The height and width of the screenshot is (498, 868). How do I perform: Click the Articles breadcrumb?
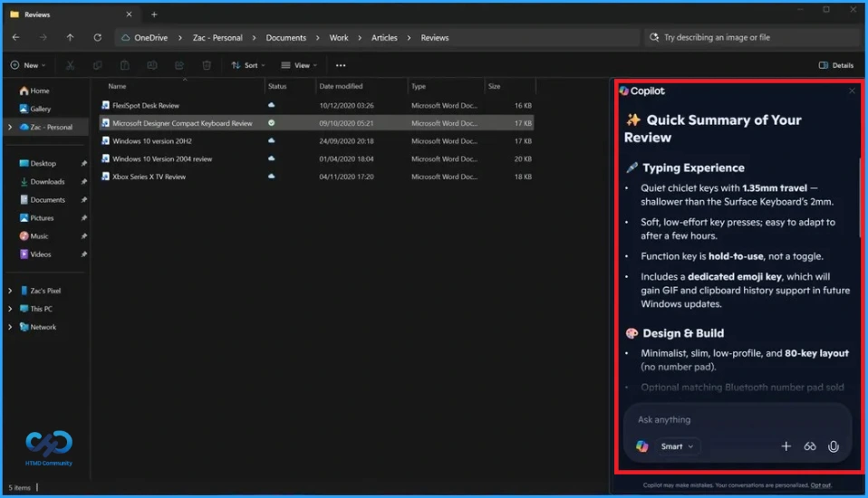pyautogui.click(x=384, y=38)
